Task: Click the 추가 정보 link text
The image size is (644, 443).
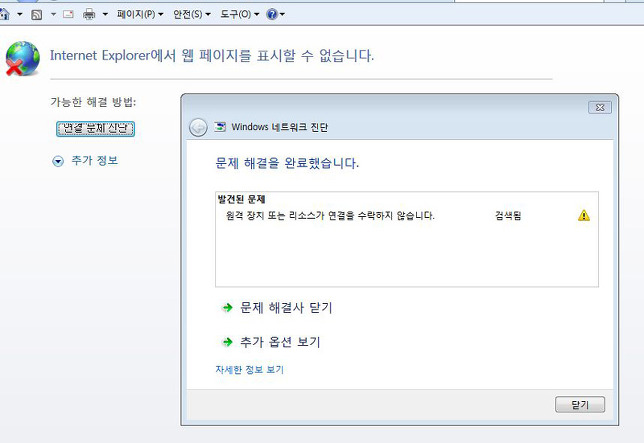Action: click(x=95, y=161)
